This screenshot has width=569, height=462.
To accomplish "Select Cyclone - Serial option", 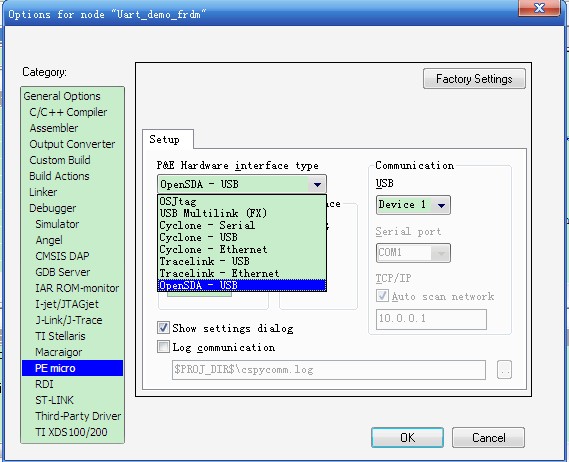I will coord(242,225).
